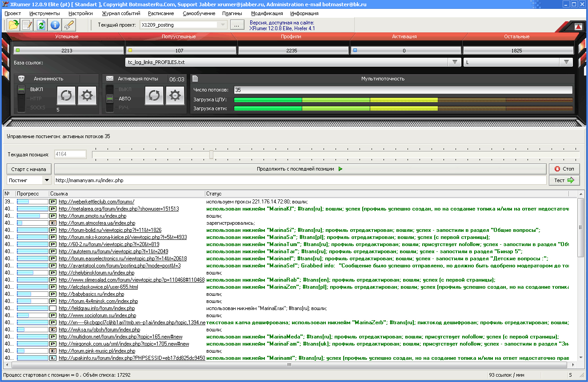
Task: Stop posting with the Стоп button
Action: point(564,169)
